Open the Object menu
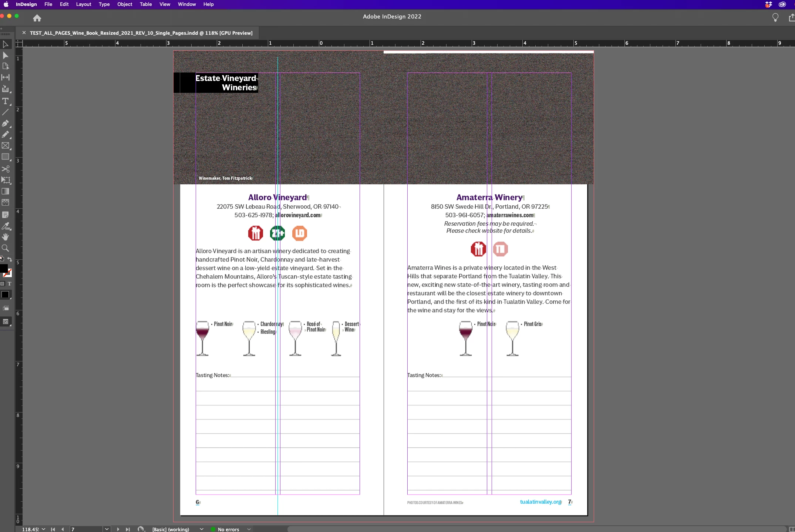Viewport: 795px width, 532px height. pyautogui.click(x=124, y=4)
